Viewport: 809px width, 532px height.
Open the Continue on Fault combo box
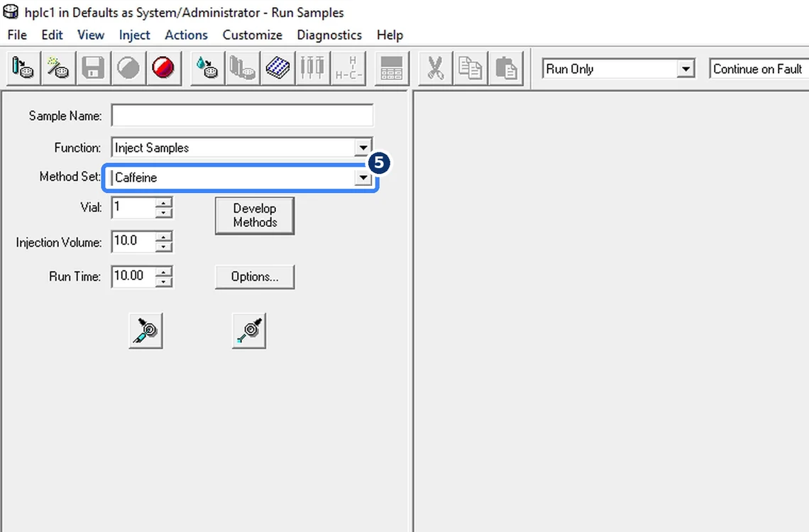click(759, 69)
